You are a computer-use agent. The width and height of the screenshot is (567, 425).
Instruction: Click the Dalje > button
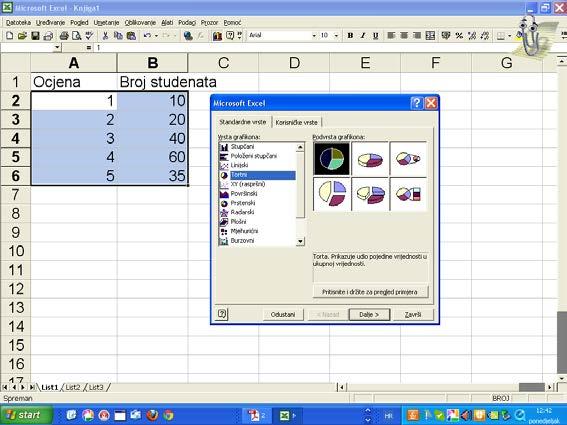coord(369,314)
